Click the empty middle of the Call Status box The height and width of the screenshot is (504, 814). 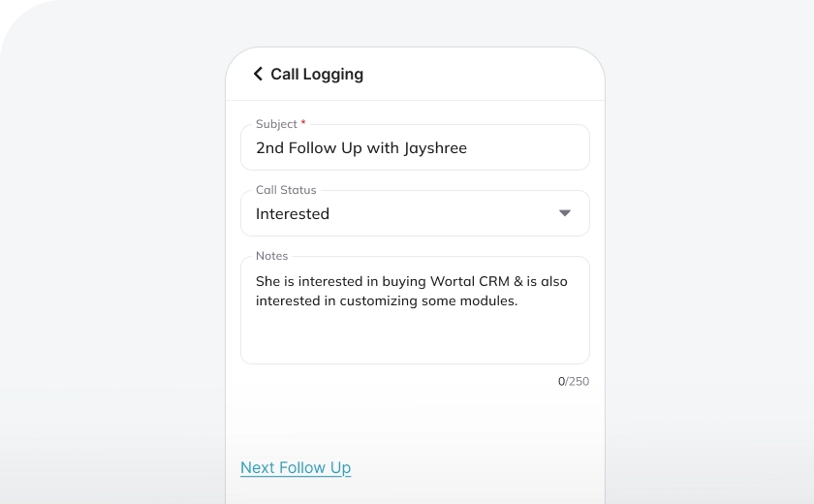click(x=436, y=213)
